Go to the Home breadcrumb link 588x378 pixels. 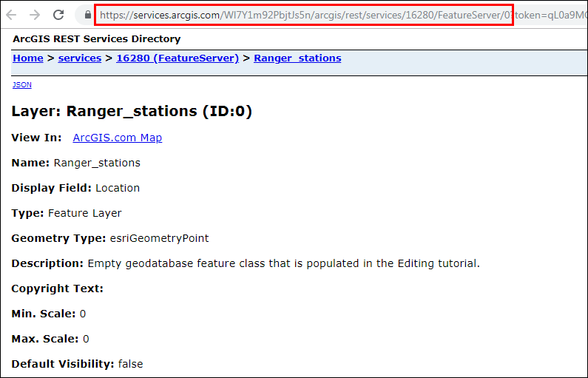pos(28,58)
